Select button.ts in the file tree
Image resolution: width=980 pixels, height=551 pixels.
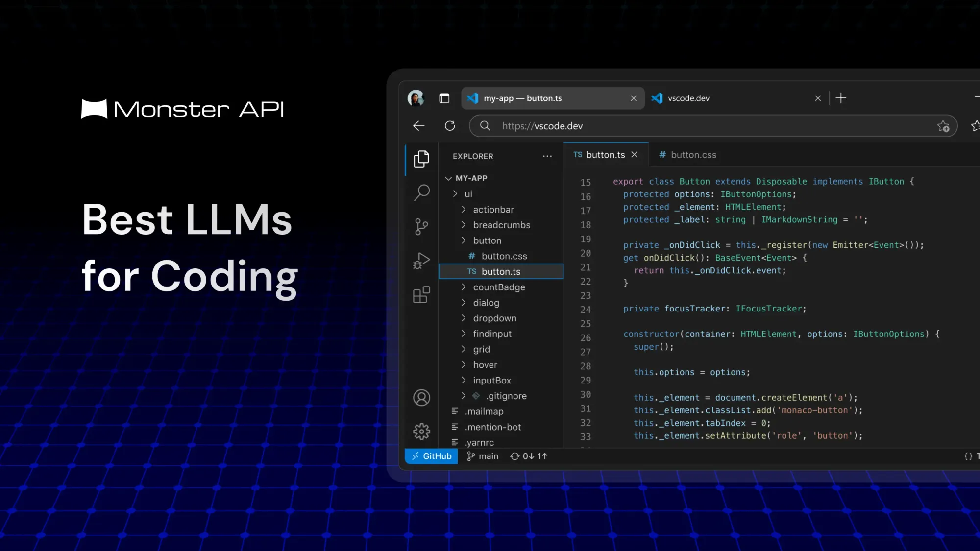[x=501, y=271]
